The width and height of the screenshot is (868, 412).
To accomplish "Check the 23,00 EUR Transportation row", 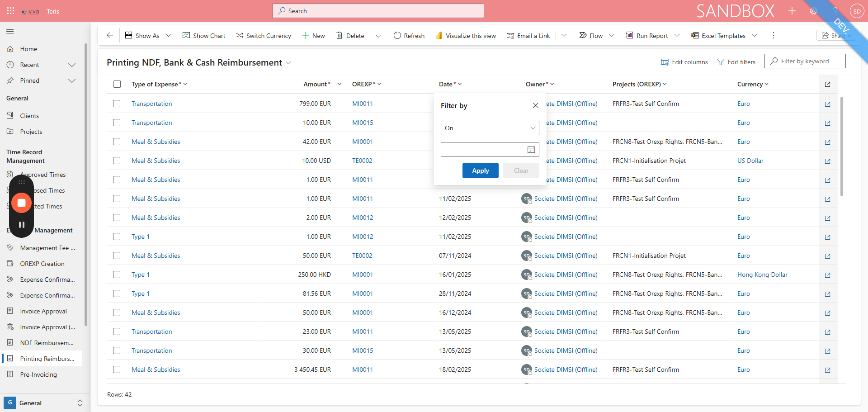I will point(117,331).
